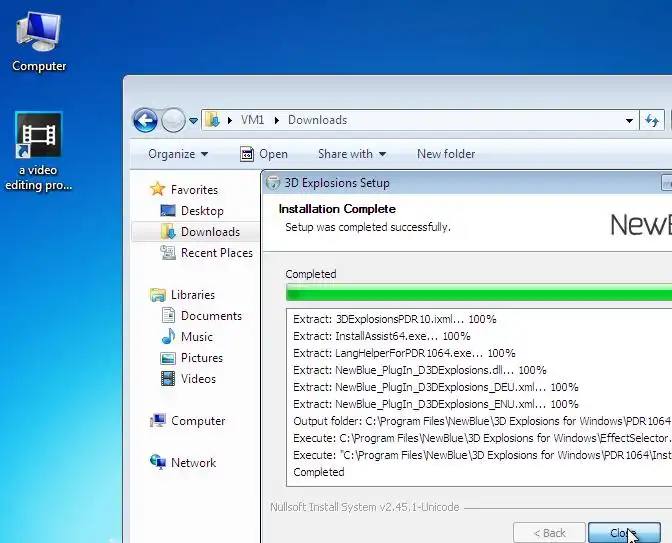Open Desktop under Favorites
Image resolution: width=672 pixels, height=543 pixels.
(202, 210)
